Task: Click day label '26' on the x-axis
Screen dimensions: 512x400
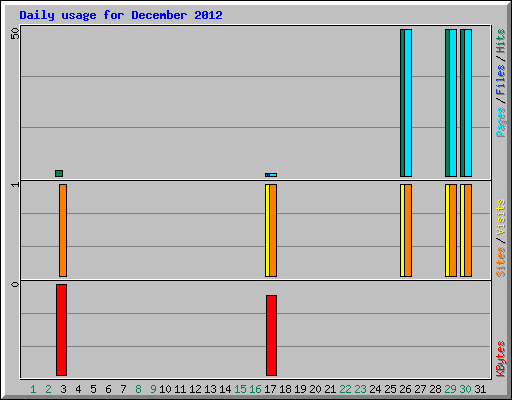Action: pyautogui.click(x=405, y=389)
